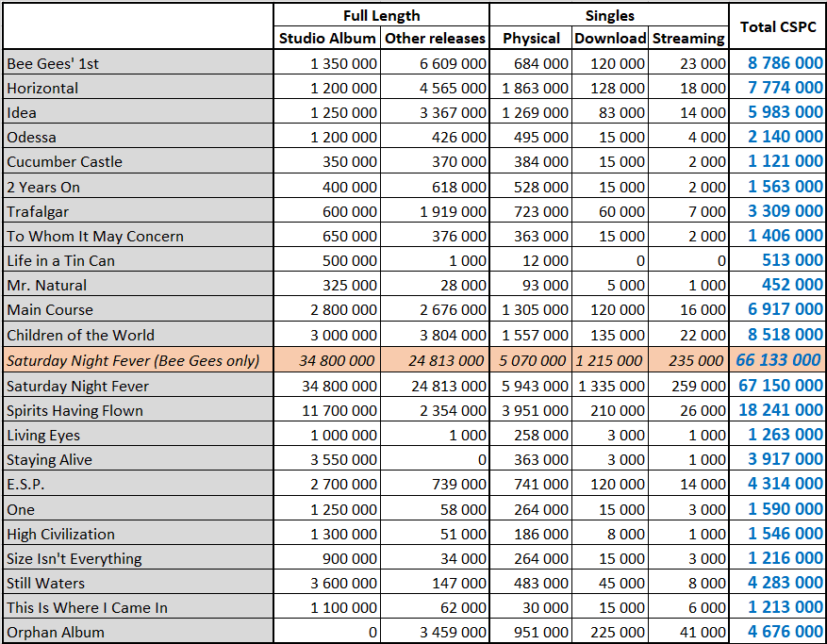The width and height of the screenshot is (827, 644).
Task: Click physical value '1 557 000'
Action: point(535,335)
